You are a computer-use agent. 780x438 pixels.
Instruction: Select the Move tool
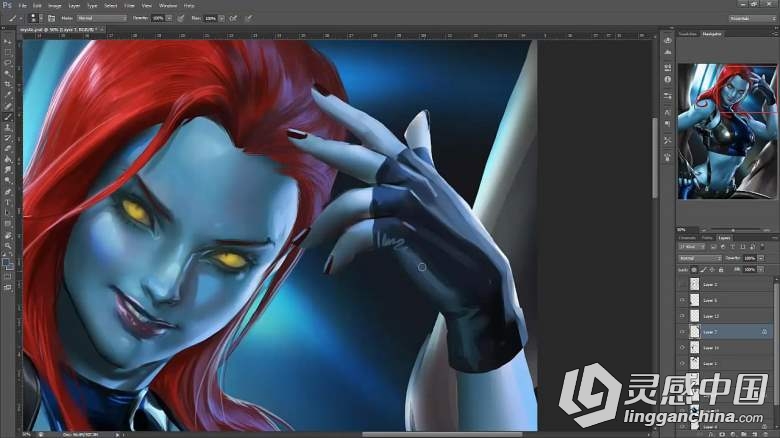(x=7, y=41)
